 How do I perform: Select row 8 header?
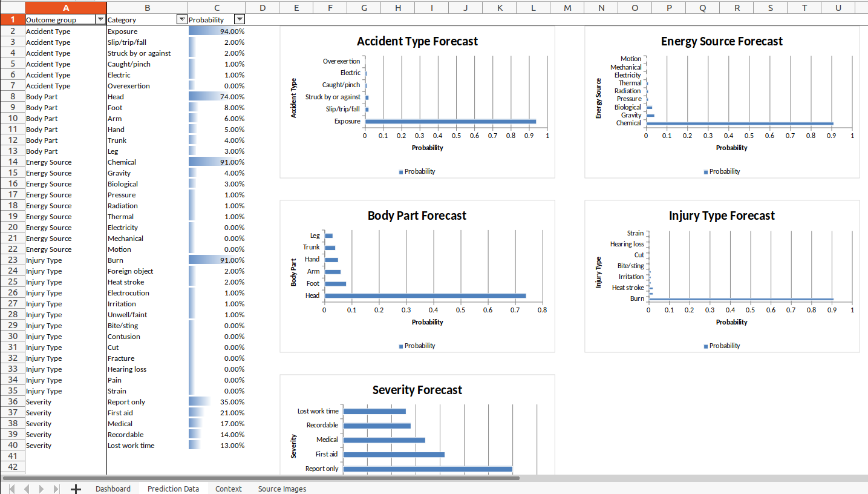pos(12,96)
